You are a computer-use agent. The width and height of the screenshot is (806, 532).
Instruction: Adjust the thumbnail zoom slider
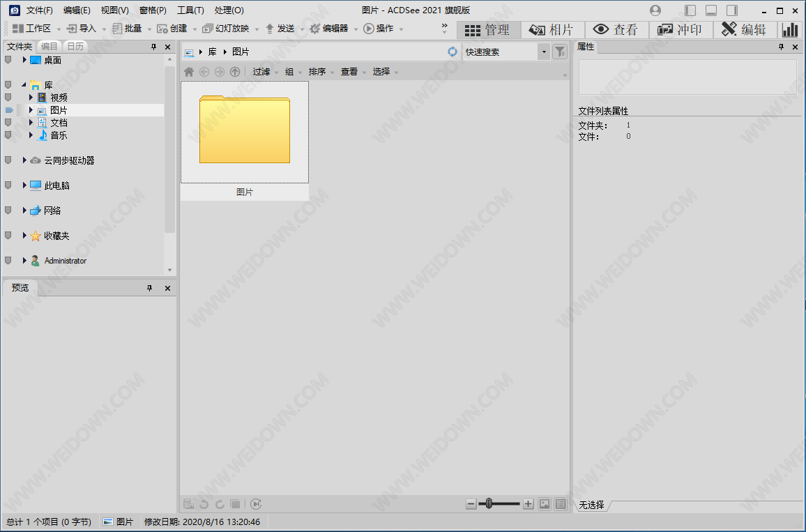click(x=489, y=503)
